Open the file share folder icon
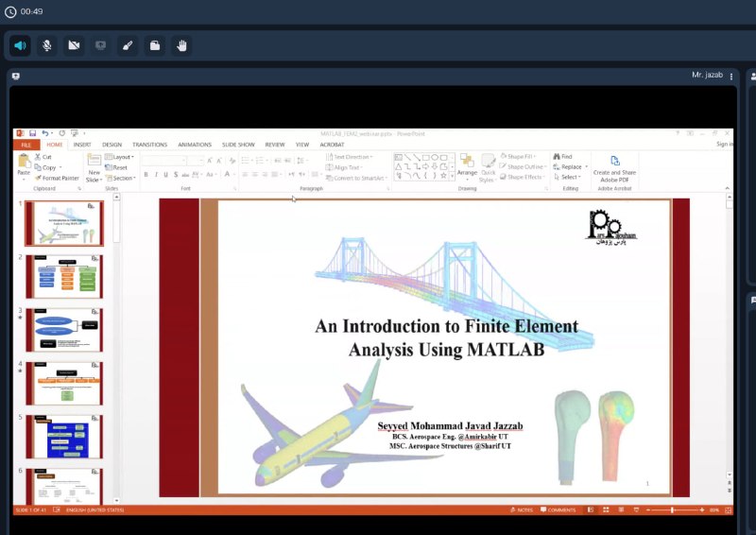This screenshot has width=756, height=535. point(155,45)
